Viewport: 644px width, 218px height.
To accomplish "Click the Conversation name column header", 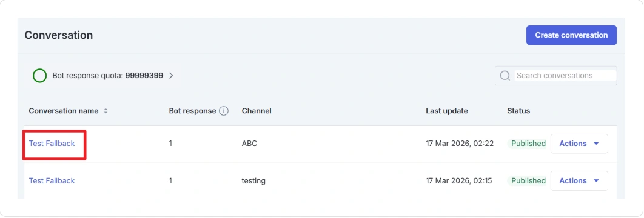I will [64, 111].
